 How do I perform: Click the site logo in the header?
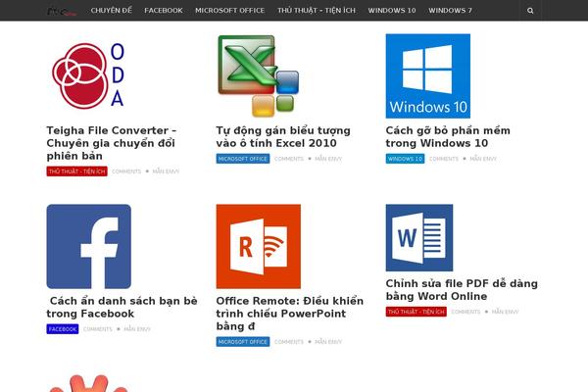62,12
